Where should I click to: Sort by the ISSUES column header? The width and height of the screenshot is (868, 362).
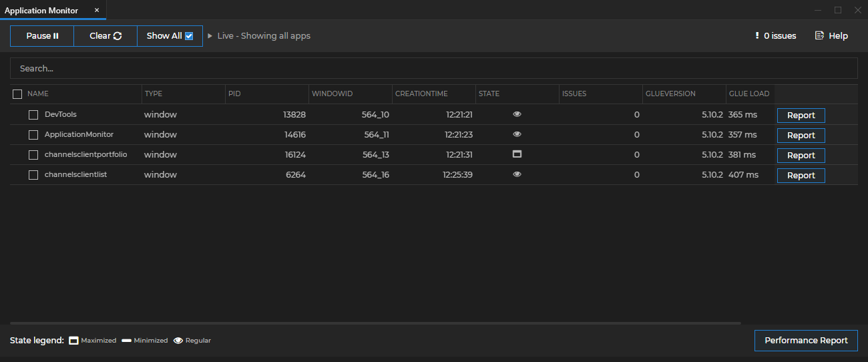point(574,94)
